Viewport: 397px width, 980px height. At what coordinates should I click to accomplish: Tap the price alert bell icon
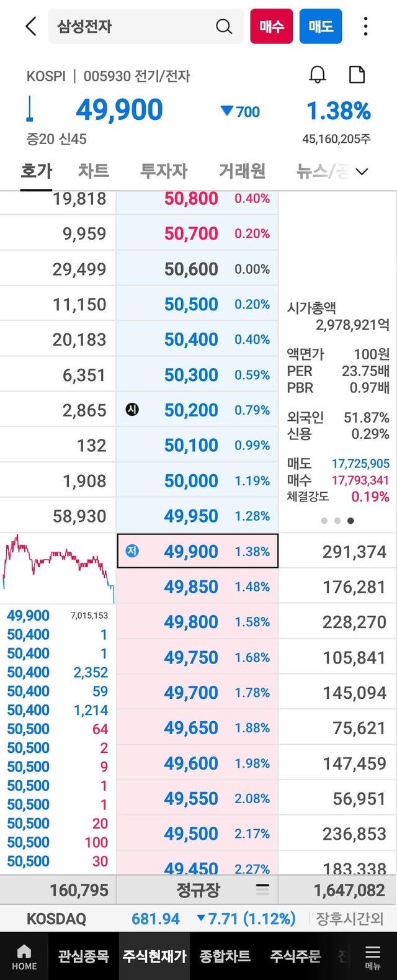(318, 75)
